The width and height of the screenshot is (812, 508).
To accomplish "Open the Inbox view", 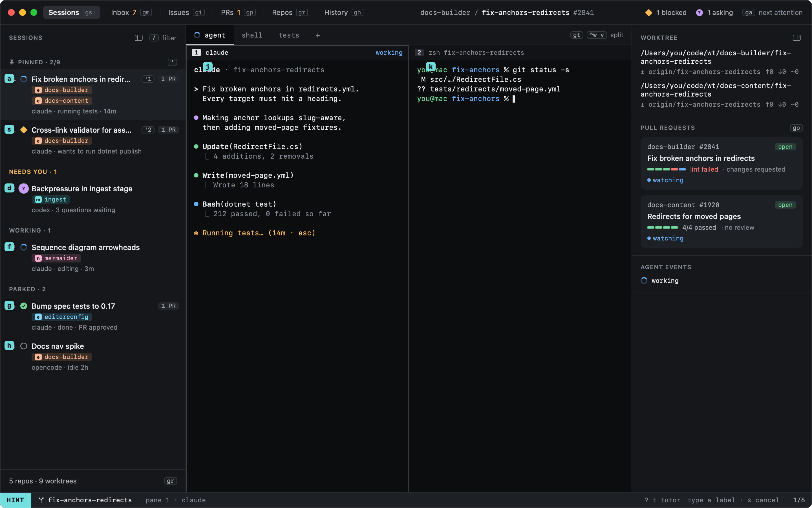I will click(x=131, y=13).
